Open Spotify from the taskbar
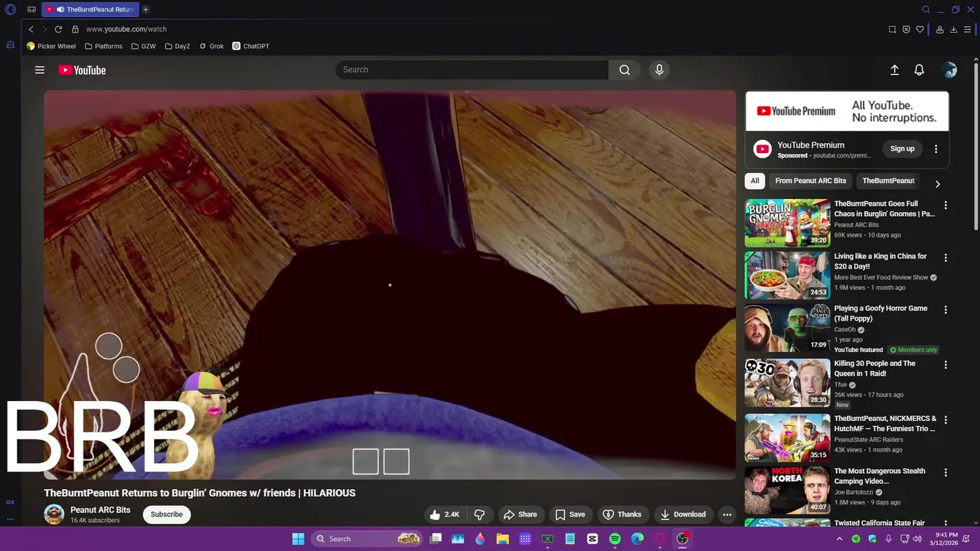Viewport: 980px width, 551px height. 615,539
